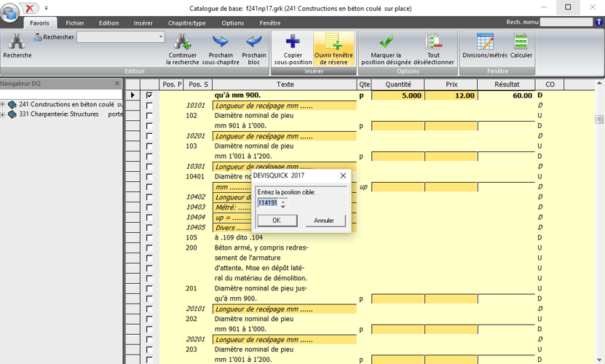
Task: Check the checkbox for row 102
Action: pos(149,116)
